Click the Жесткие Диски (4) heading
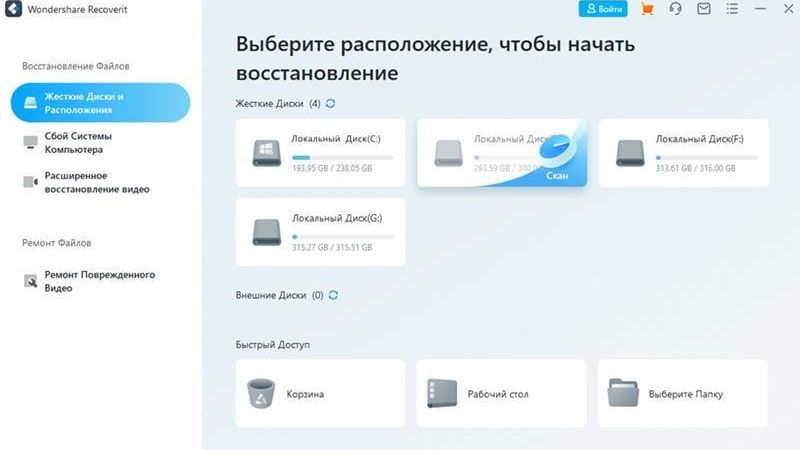 278,104
